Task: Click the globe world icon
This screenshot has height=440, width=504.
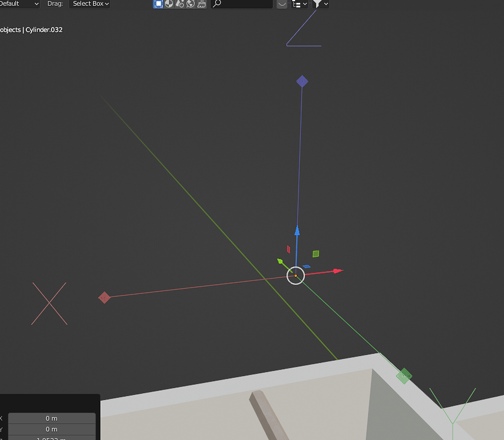Action: [x=191, y=4]
